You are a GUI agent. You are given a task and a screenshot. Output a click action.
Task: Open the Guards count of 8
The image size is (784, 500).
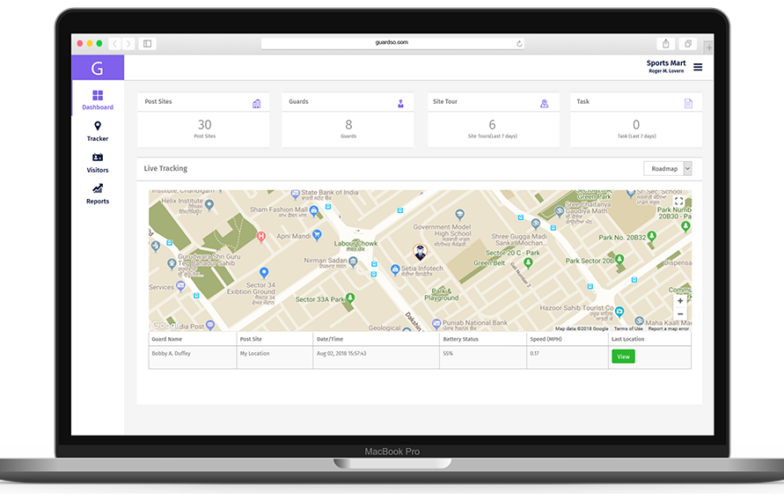348,124
